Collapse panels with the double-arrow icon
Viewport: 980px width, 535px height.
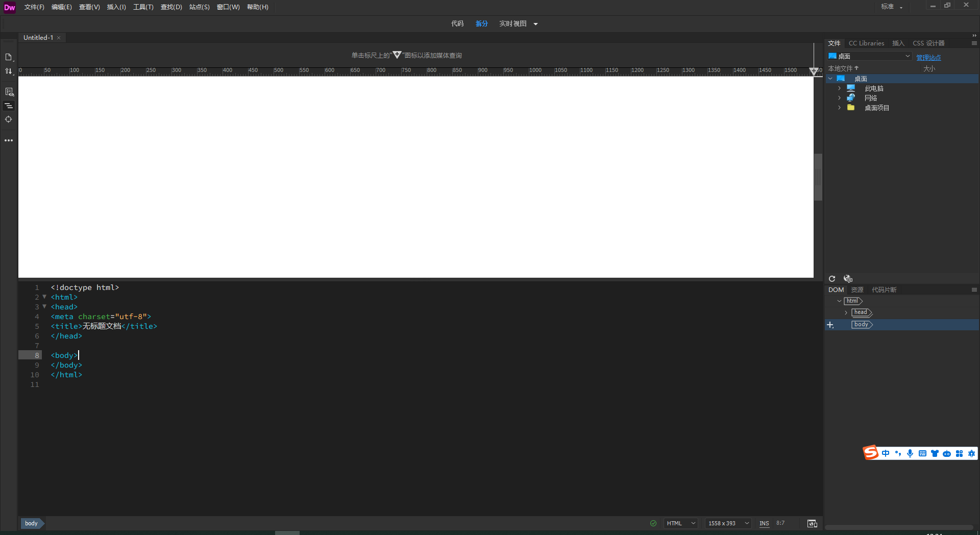[974, 36]
